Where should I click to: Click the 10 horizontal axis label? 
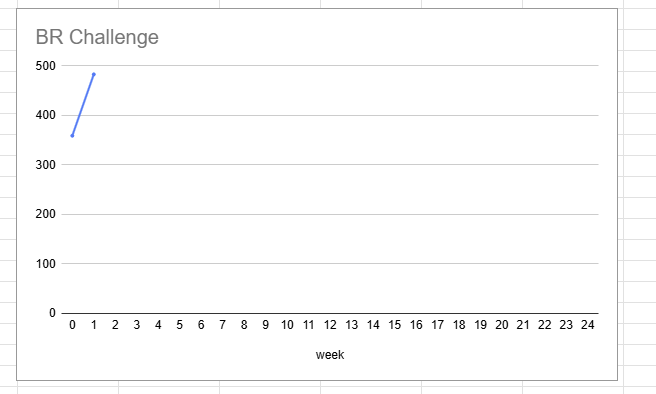click(287, 325)
